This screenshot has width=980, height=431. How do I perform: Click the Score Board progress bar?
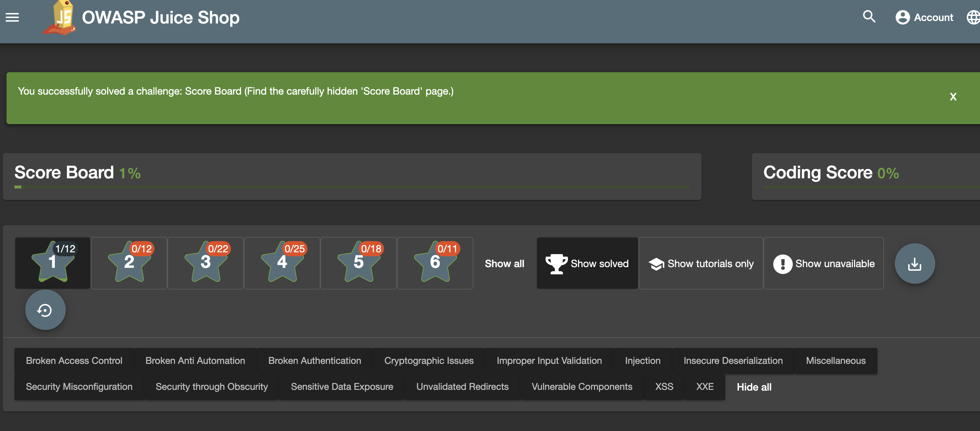click(352, 187)
